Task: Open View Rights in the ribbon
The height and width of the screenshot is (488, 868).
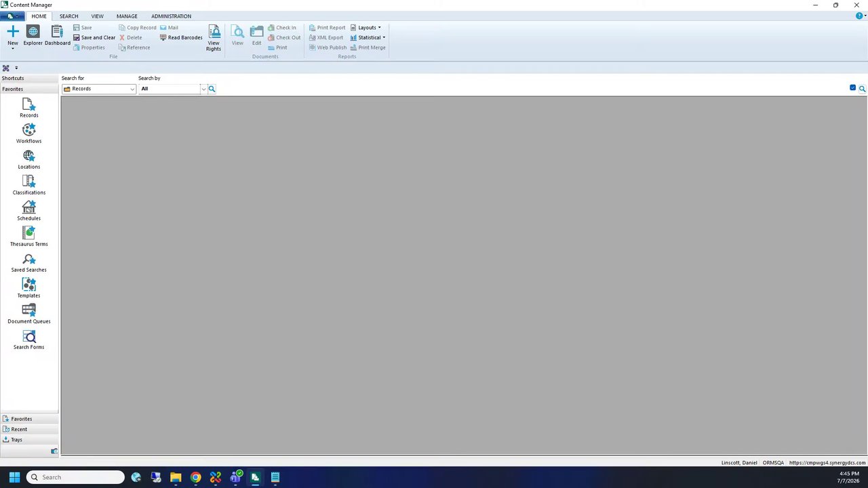Action: 214,38
